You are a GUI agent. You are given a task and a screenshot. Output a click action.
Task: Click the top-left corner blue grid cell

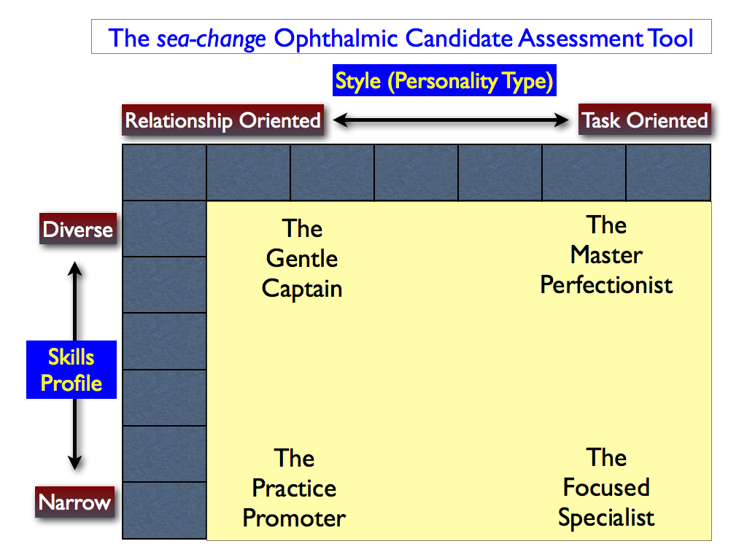pyautogui.click(x=164, y=172)
